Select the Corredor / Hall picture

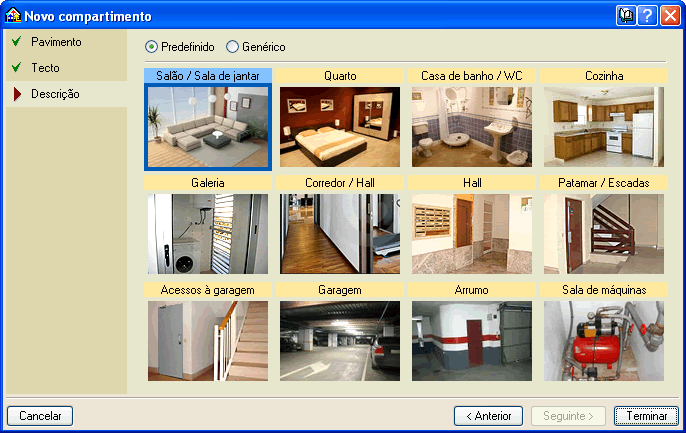pyautogui.click(x=340, y=234)
